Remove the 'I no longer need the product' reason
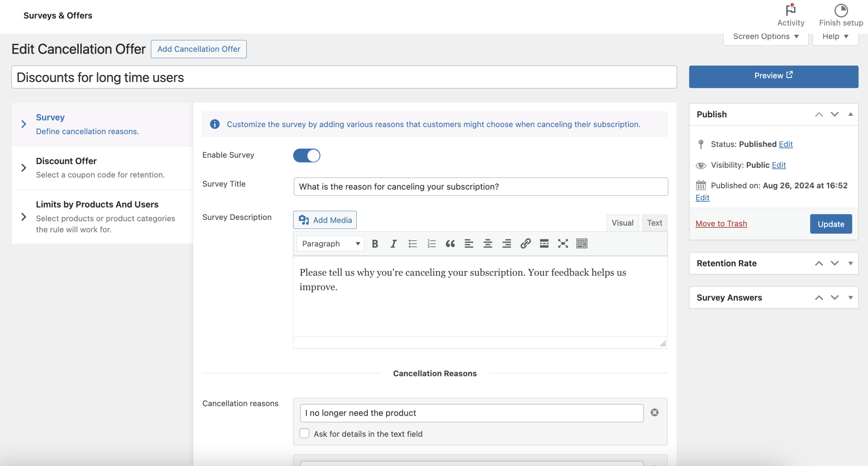The image size is (868, 466). pyautogui.click(x=654, y=412)
